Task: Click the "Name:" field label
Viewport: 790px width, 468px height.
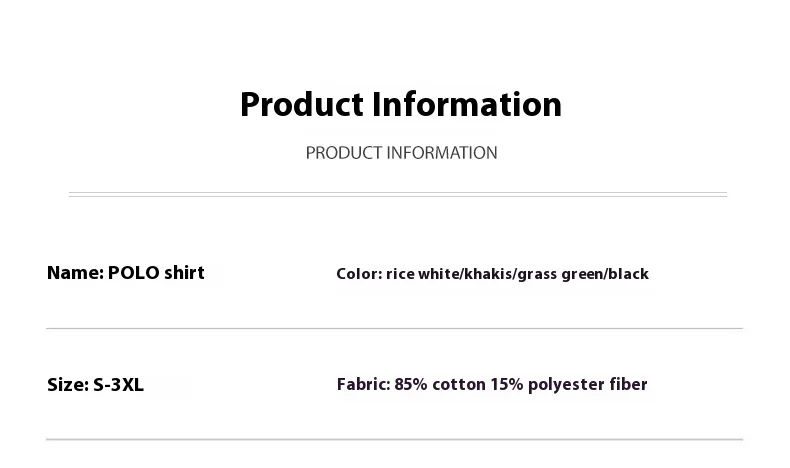Action: (x=75, y=273)
